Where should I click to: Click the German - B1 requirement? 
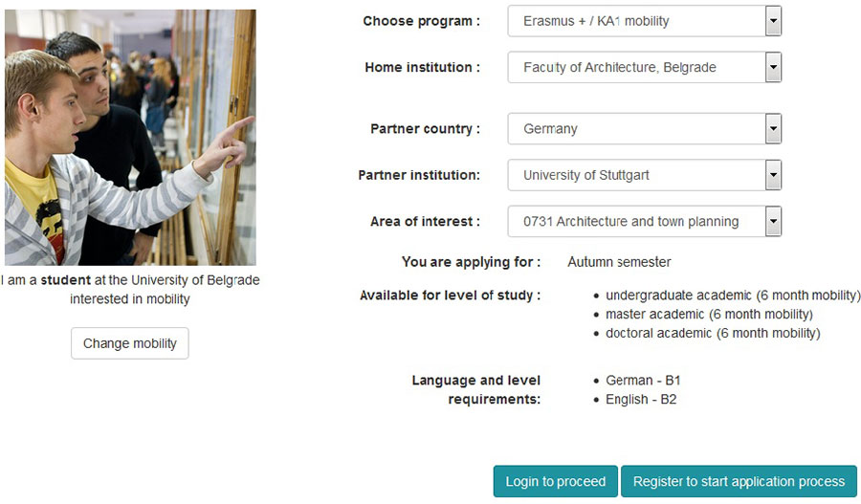pos(643,381)
